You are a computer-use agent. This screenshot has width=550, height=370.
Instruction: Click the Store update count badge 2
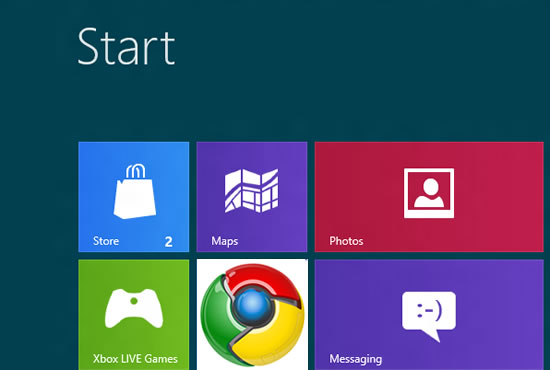click(x=169, y=242)
